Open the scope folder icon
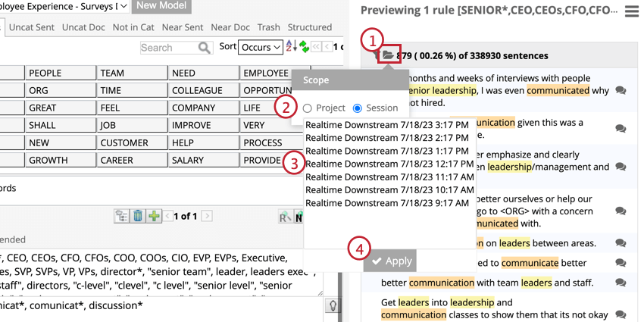644x322 pixels. coord(388,55)
